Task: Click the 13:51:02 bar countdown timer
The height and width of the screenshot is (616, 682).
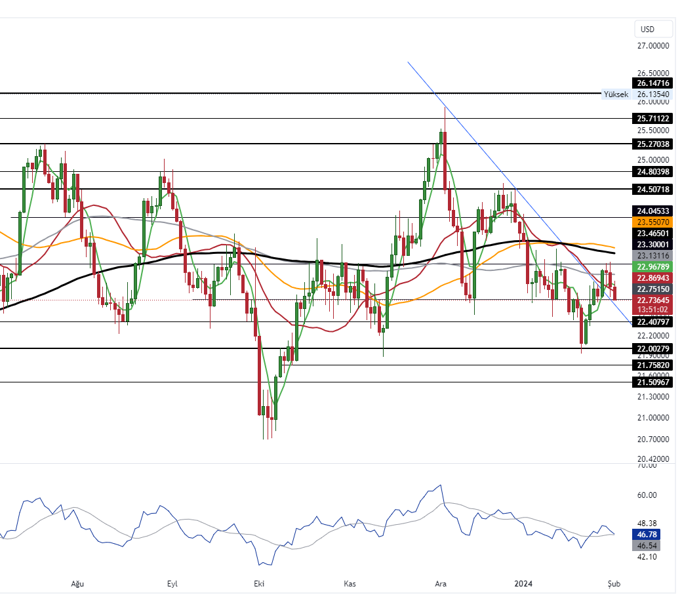Action: pyautogui.click(x=652, y=310)
